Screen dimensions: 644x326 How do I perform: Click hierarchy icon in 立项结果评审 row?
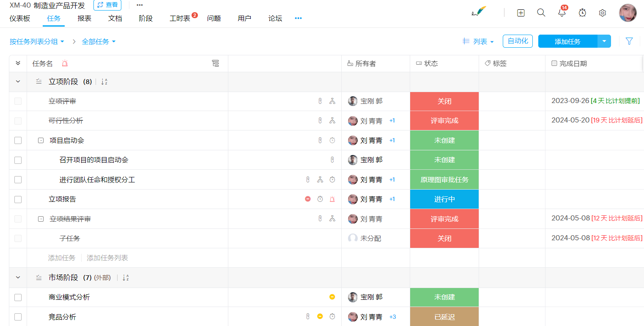(x=332, y=219)
